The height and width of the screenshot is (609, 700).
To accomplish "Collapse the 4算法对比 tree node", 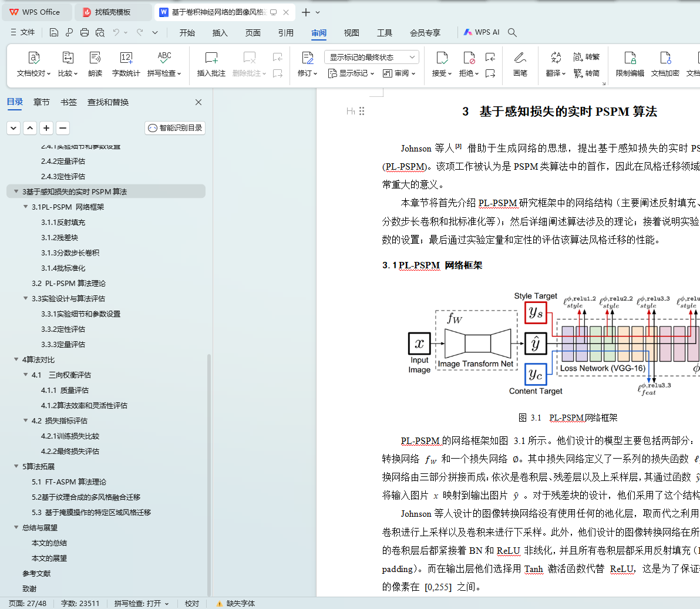I will click(16, 359).
